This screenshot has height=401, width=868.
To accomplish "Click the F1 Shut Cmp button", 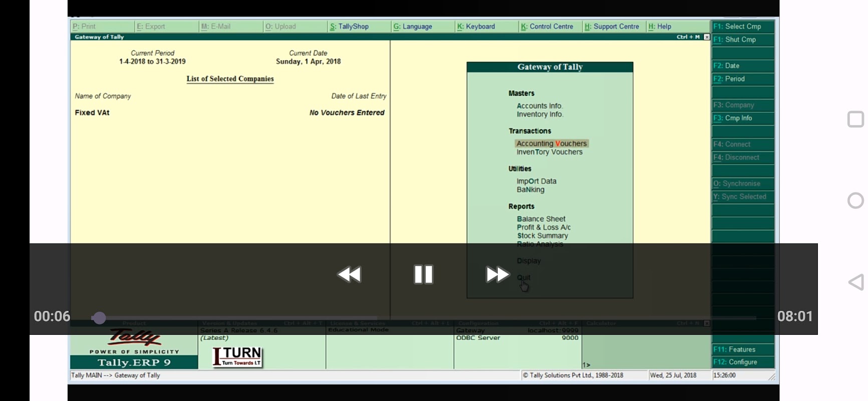I will pos(743,40).
